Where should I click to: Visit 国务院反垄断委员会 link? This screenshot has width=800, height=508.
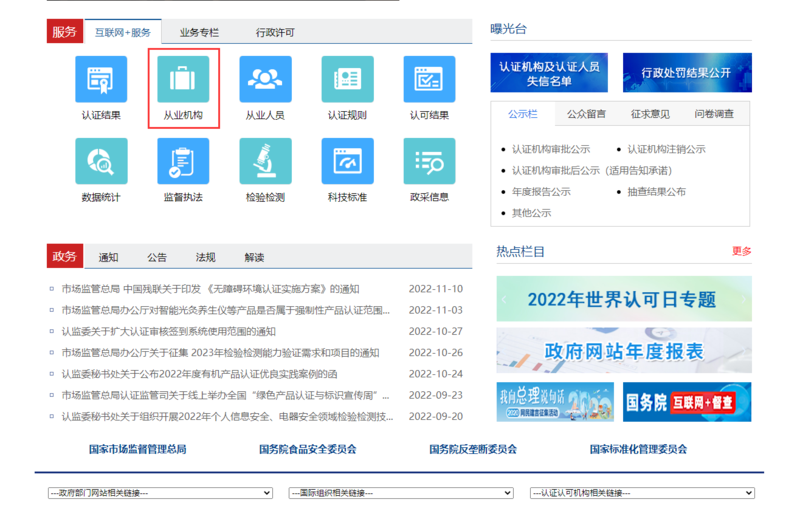(x=473, y=449)
